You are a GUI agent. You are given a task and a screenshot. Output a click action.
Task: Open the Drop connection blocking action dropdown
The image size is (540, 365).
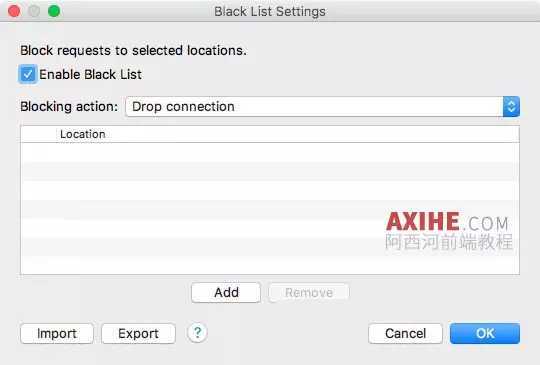tap(322, 107)
